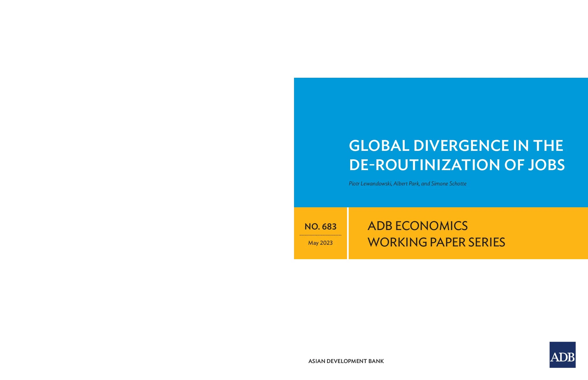
Task: Click the text "WORKING PAPER SERIES"
Action: (x=436, y=242)
